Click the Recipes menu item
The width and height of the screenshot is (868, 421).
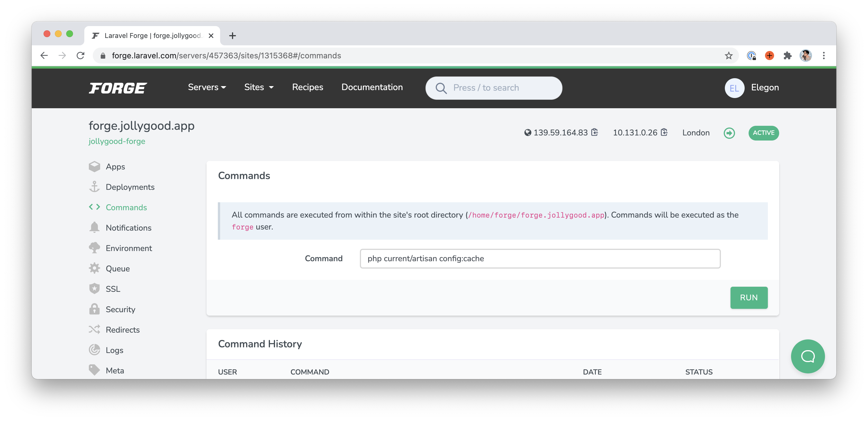[307, 87]
